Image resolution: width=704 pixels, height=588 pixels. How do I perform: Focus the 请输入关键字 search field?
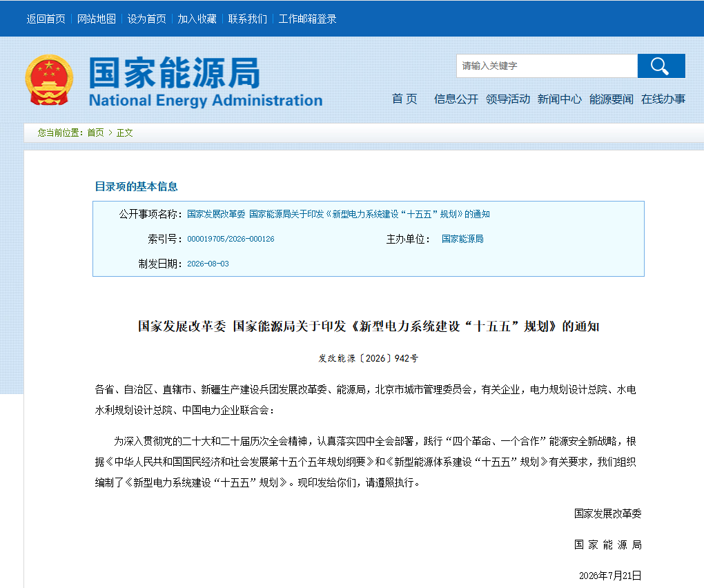(x=547, y=66)
